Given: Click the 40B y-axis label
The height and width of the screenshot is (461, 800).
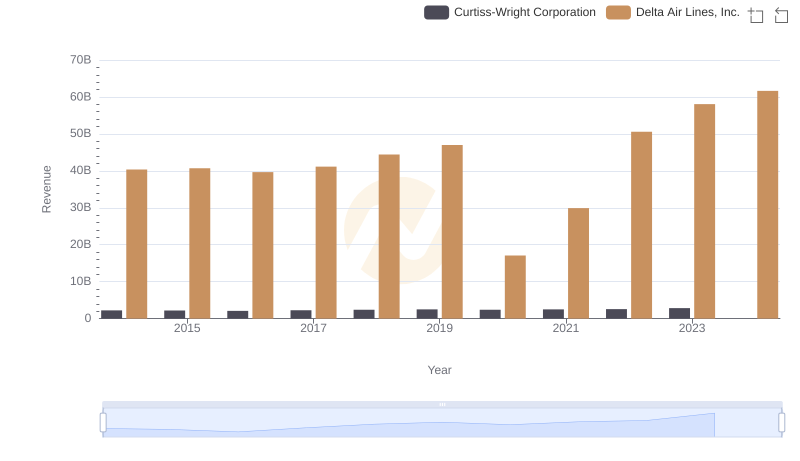Looking at the screenshot, I should click(81, 170).
